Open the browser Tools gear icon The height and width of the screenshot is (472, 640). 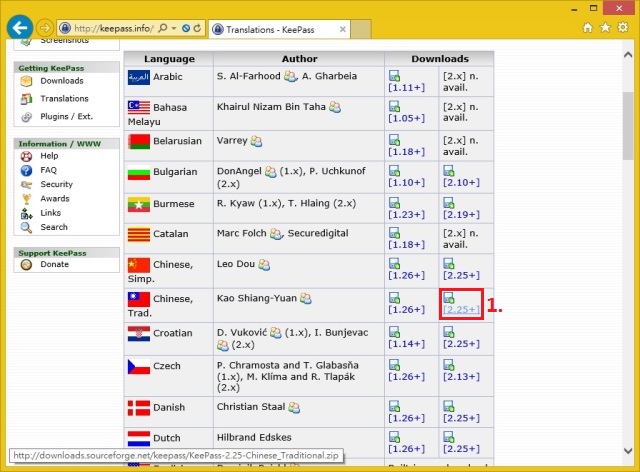[x=622, y=27]
